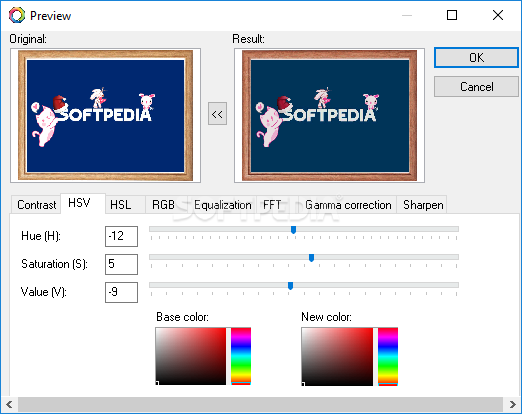Click the horizontal scrollbar right arrow
The image size is (522, 414).
pos(512,405)
